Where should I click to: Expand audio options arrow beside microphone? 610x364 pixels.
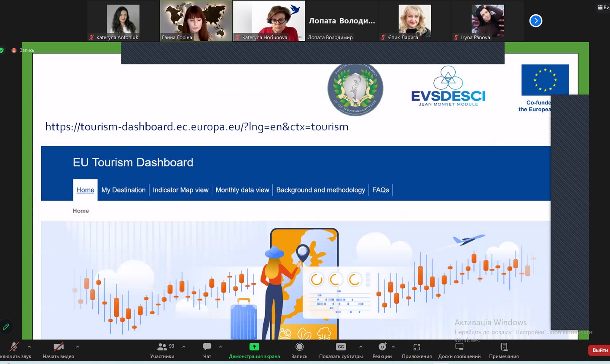coord(29,347)
